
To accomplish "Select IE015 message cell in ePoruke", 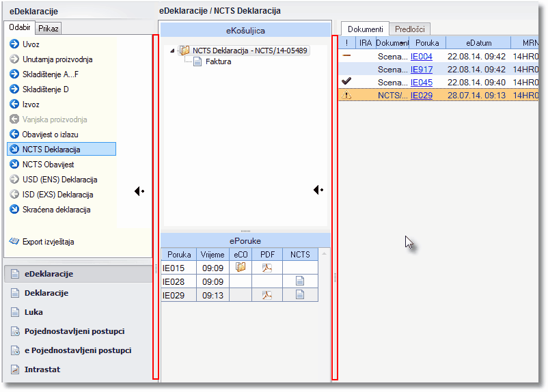I will [x=178, y=268].
